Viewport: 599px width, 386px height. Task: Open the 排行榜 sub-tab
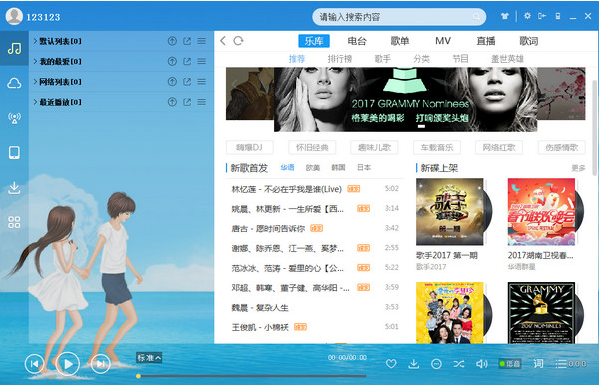coord(340,59)
